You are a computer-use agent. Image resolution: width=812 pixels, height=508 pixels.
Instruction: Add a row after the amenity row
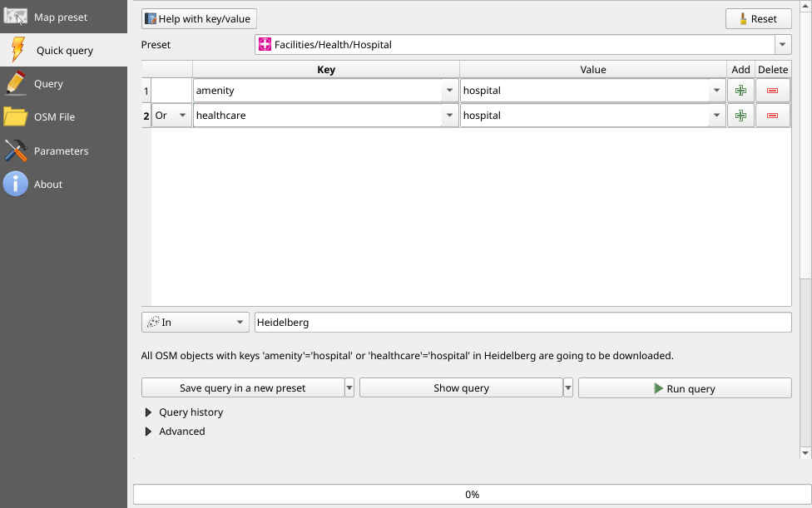(740, 91)
